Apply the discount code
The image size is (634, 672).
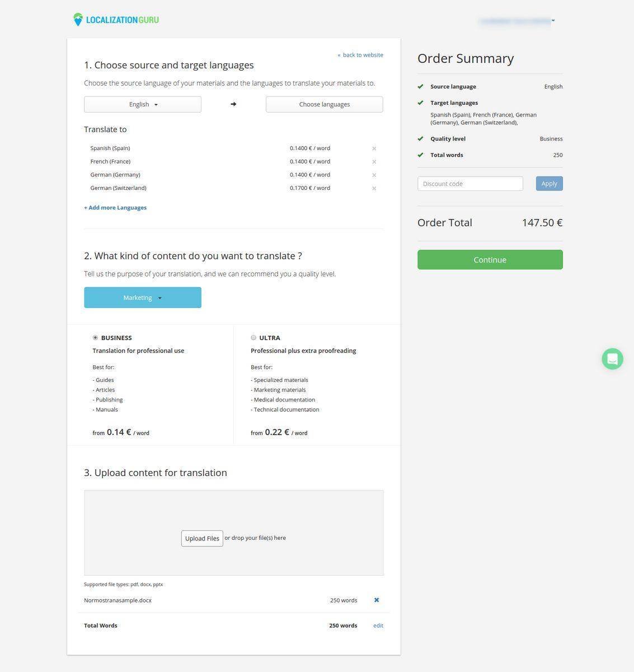tap(550, 184)
